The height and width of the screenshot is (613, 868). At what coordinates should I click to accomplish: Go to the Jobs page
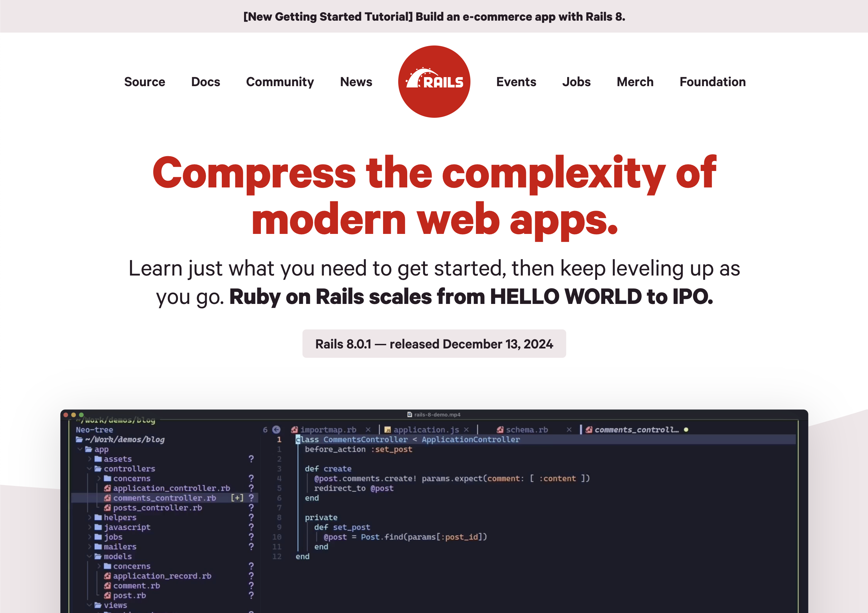(x=576, y=82)
